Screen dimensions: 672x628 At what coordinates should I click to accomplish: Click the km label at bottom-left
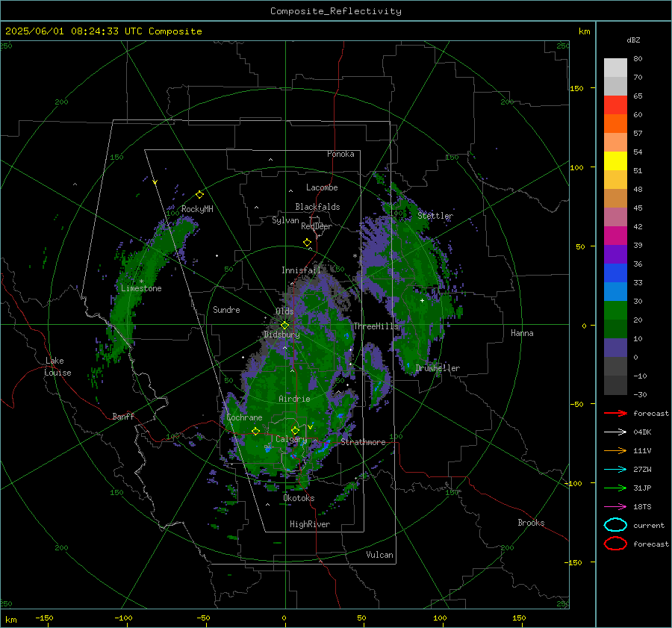11,620
